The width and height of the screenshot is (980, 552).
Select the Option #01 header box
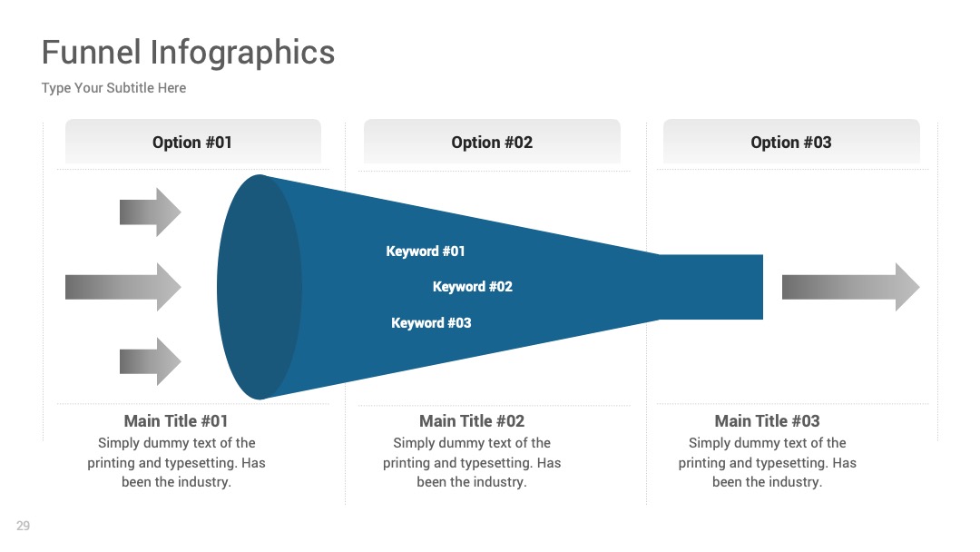point(193,142)
